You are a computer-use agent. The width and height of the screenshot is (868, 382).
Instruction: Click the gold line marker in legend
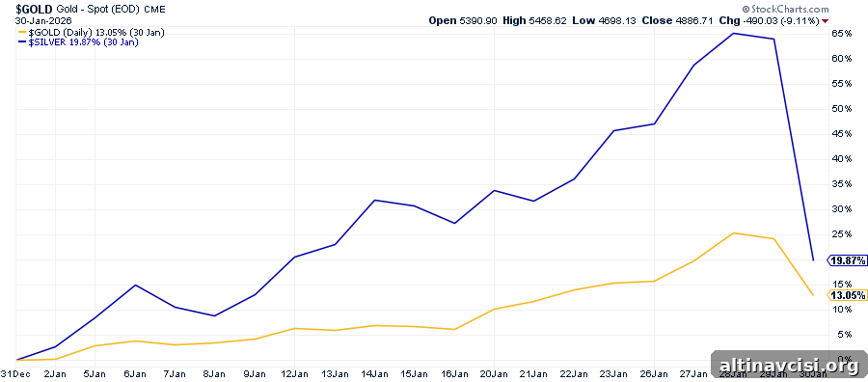point(21,33)
